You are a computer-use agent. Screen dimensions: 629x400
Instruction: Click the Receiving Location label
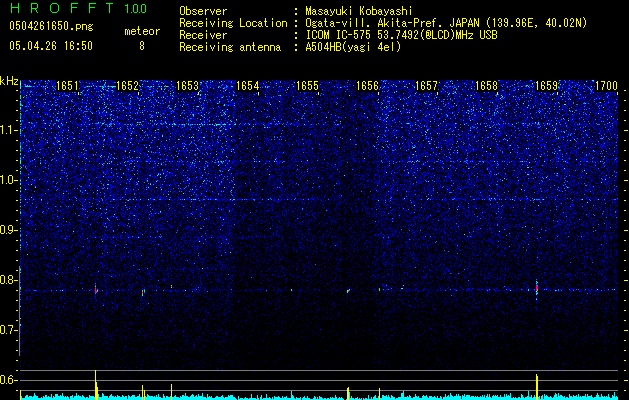point(233,23)
